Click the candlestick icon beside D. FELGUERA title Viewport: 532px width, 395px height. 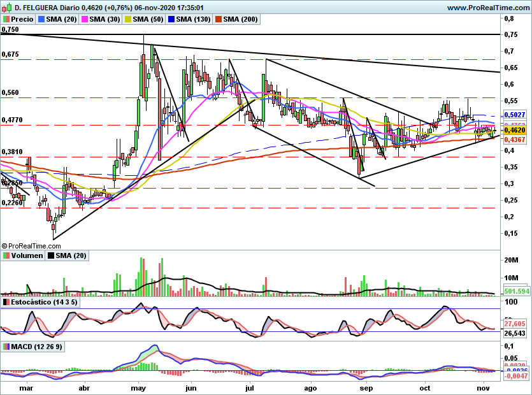[x=8, y=7]
